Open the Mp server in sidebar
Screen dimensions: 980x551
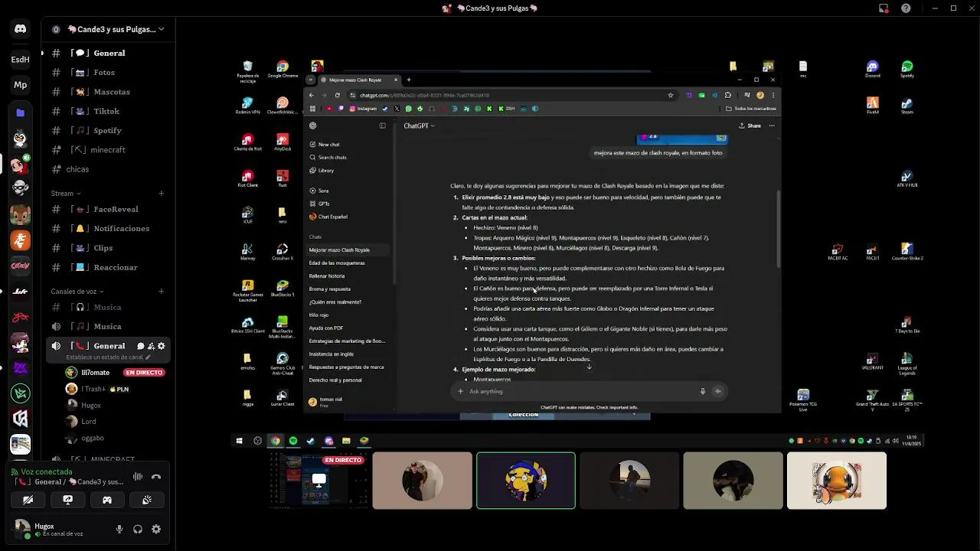20,85
